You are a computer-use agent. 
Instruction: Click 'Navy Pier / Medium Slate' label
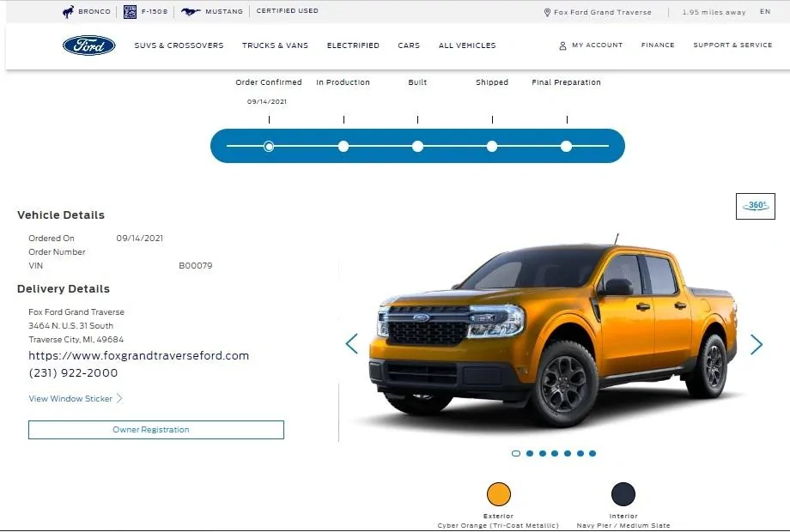coord(623,525)
